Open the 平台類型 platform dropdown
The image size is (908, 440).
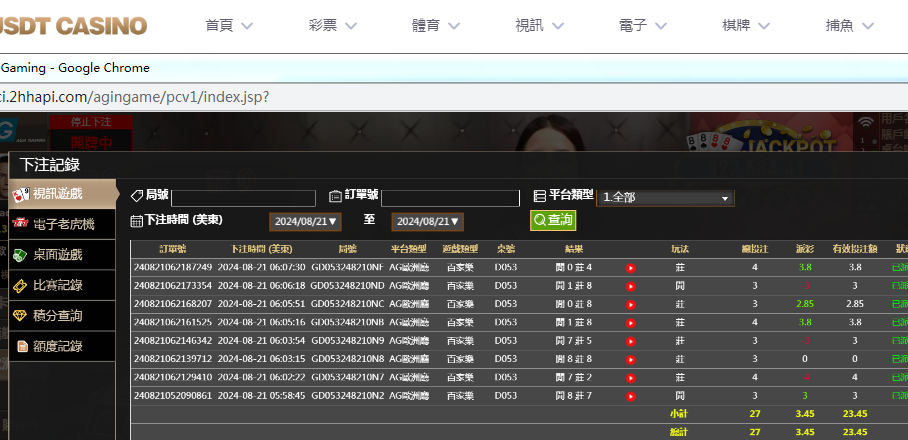coord(666,198)
